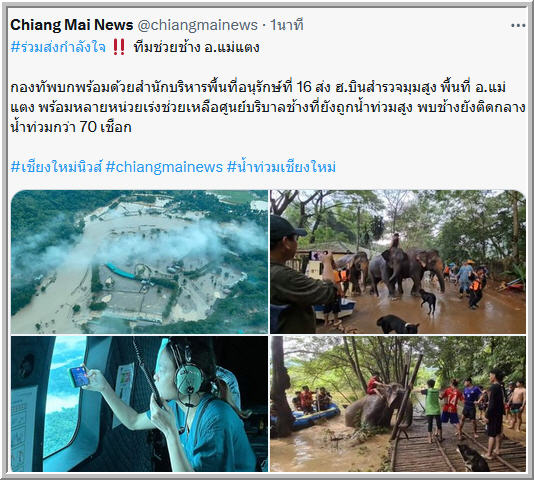This screenshot has height=480, width=534.
Task: Click the tweet body text about 70 elephants
Action: click(268, 107)
